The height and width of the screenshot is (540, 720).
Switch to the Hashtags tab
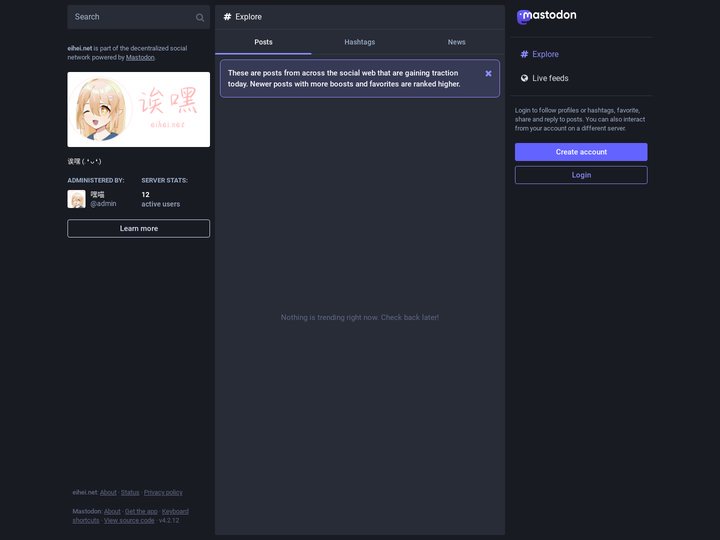click(360, 42)
